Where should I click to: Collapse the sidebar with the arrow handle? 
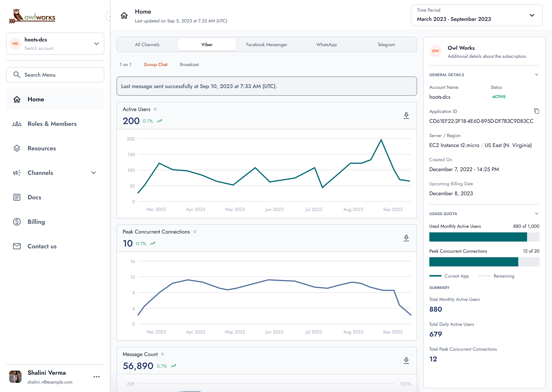(x=108, y=16)
